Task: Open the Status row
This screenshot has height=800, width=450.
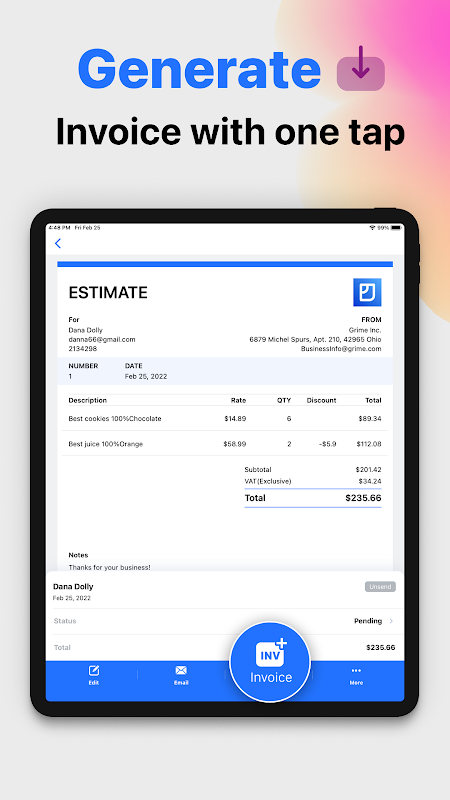Action: (x=224, y=621)
